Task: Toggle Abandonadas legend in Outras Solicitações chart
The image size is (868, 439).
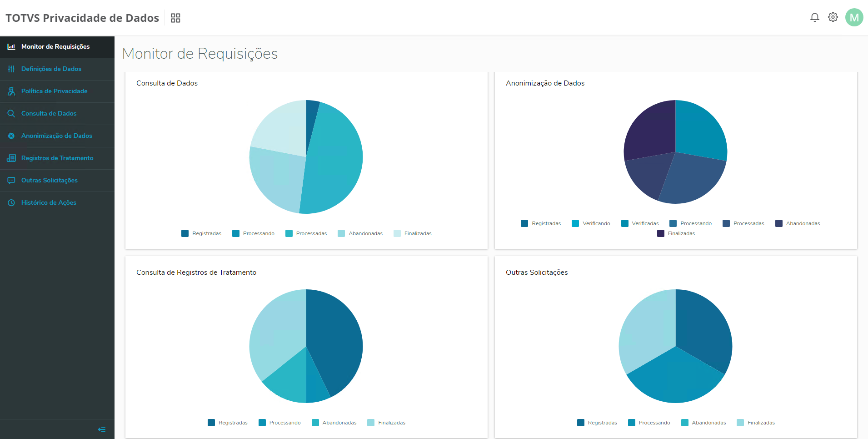Action: pyautogui.click(x=703, y=423)
